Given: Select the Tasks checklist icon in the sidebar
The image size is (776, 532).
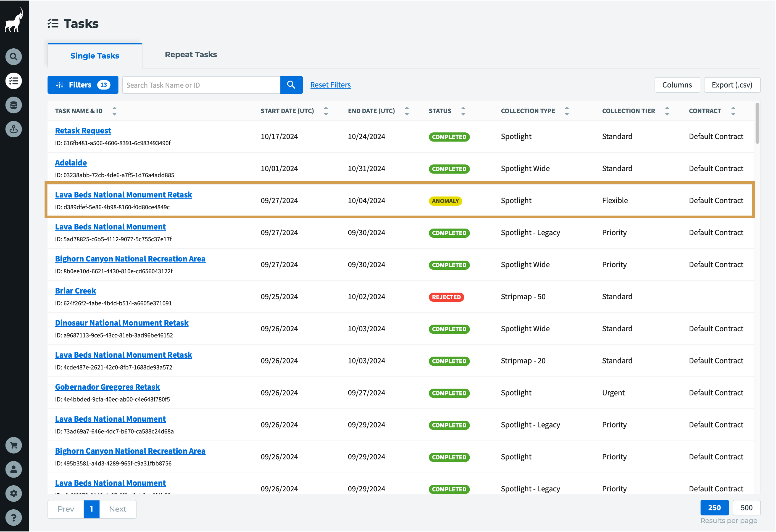Looking at the screenshot, I should tap(14, 81).
